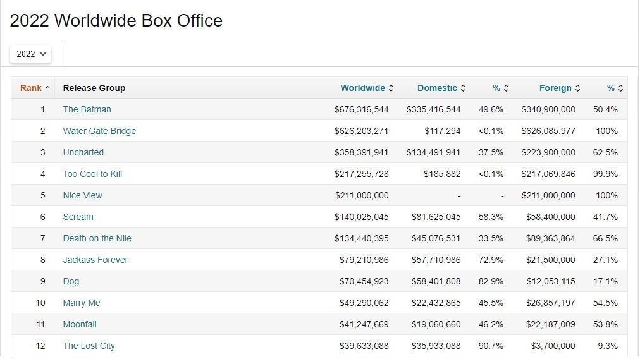
Task: Open The Lost City link
Action: pyautogui.click(x=89, y=346)
